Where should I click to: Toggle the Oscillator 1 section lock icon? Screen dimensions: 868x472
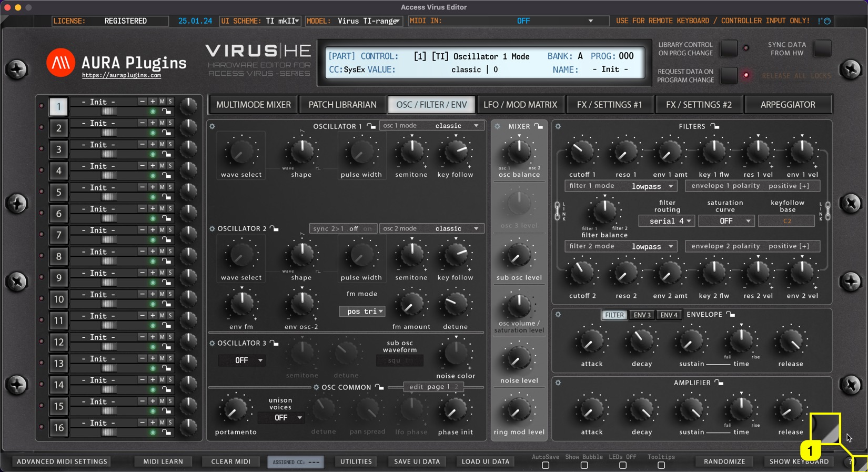[371, 126]
